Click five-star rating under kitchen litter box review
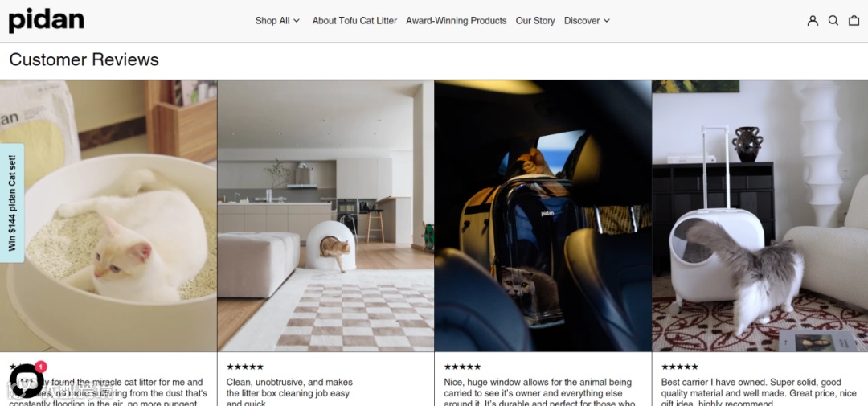Image resolution: width=868 pixels, height=406 pixels. click(244, 367)
